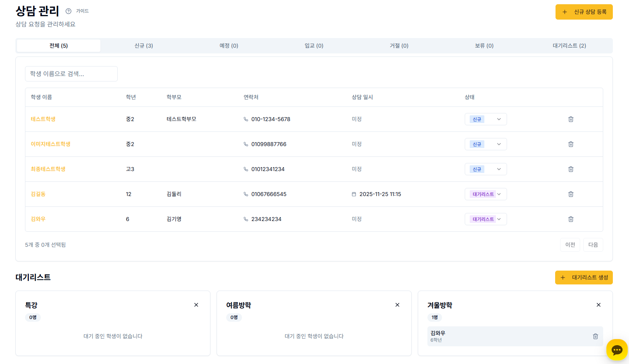Close the 겨울방학 waitlist card
Viewport: 629px width, 364px height.
click(598, 305)
